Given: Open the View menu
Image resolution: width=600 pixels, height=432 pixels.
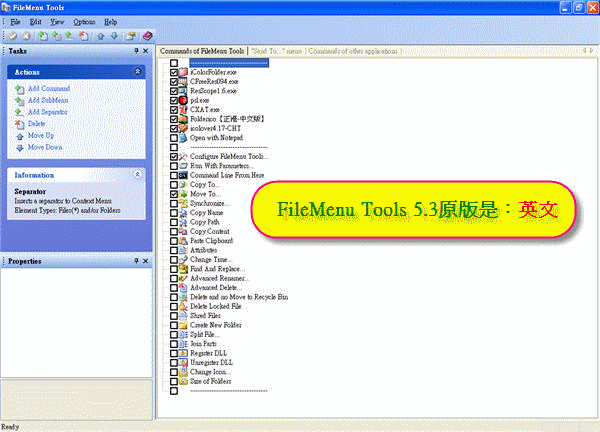Looking at the screenshot, I should click(57, 21).
